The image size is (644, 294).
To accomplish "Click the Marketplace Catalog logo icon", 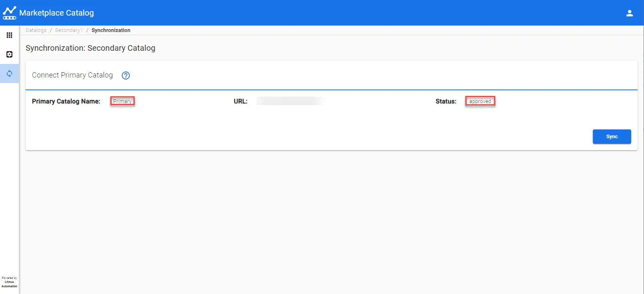I will tap(10, 13).
